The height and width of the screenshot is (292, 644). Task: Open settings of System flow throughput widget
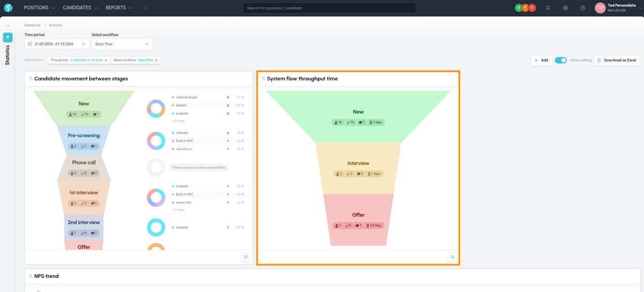click(452, 257)
